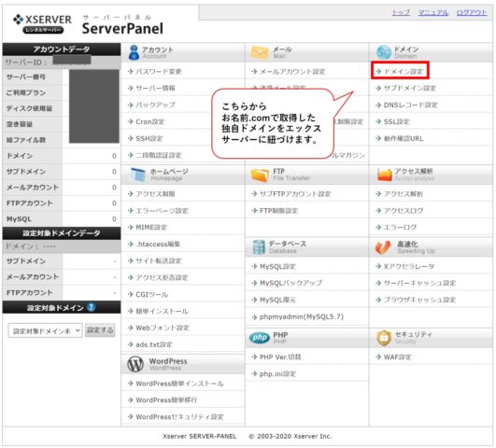The image size is (496, 448).
Task: Open MIME設定
Action: [151, 228]
